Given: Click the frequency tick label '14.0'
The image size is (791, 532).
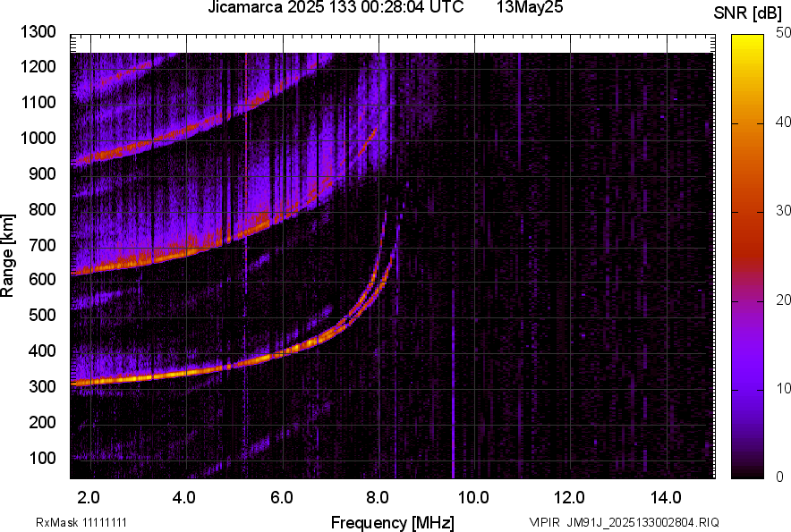Looking at the screenshot, I should 666,498.
